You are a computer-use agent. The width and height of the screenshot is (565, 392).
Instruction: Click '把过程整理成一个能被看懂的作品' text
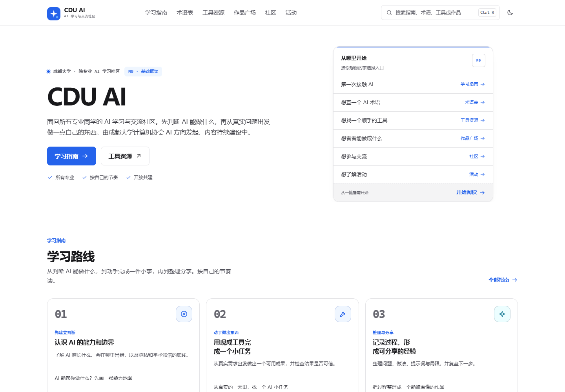click(408, 387)
